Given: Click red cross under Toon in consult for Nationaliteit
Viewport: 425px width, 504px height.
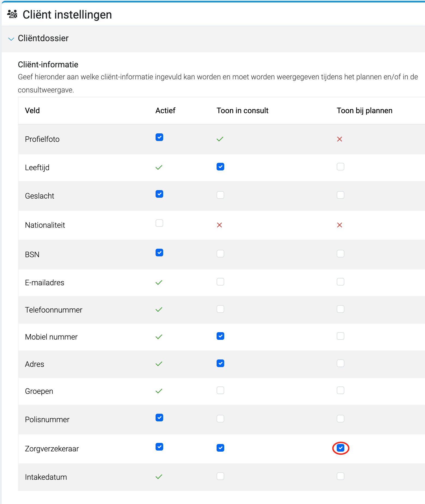Looking at the screenshot, I should click(219, 225).
